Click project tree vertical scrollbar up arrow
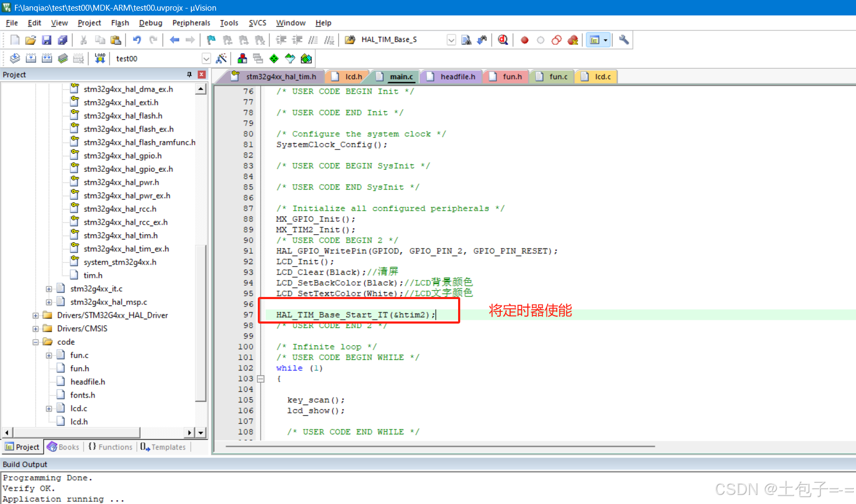 point(201,89)
